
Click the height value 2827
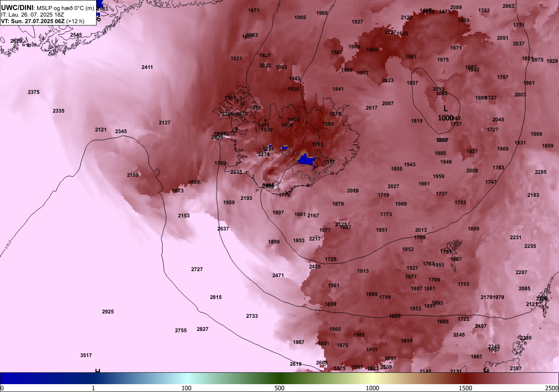point(203,329)
